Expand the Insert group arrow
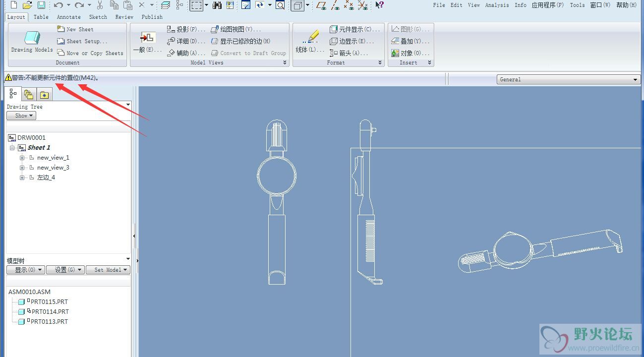The height and width of the screenshot is (357, 644). click(430, 62)
